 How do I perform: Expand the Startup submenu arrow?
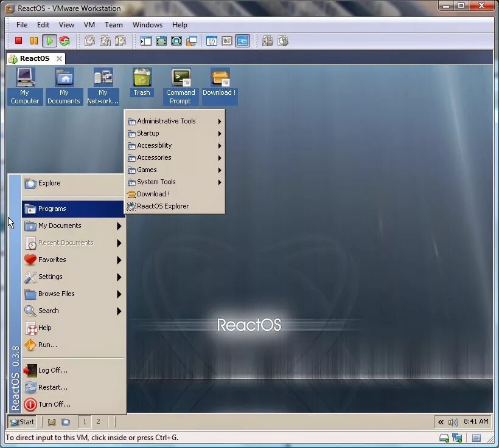220,134
